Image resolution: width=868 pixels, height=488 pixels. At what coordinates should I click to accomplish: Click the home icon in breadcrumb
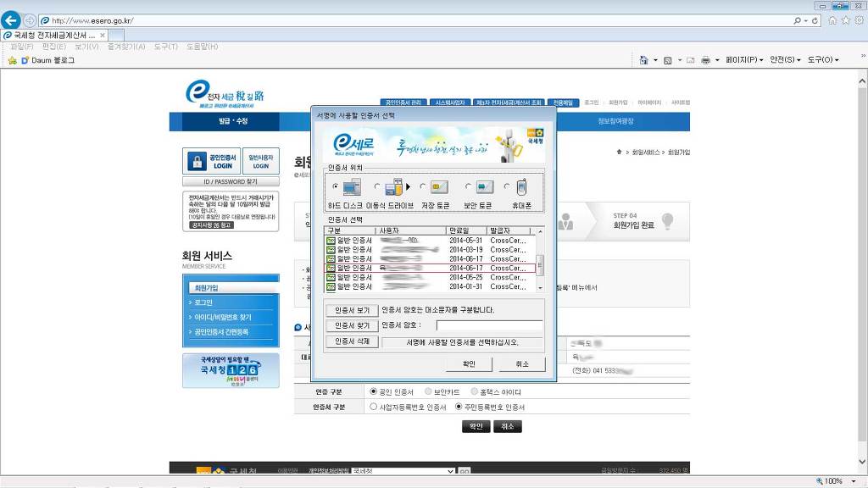619,152
